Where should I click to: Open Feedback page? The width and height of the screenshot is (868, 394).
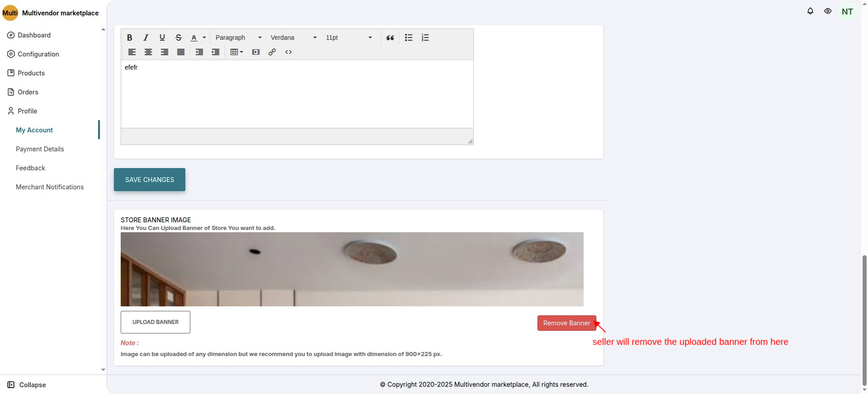click(30, 168)
